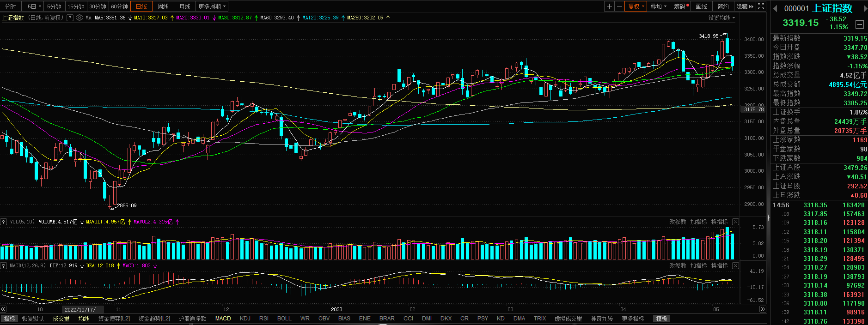Click the help icon beside 上证指数 title
868x325 pixels.
[70, 18]
